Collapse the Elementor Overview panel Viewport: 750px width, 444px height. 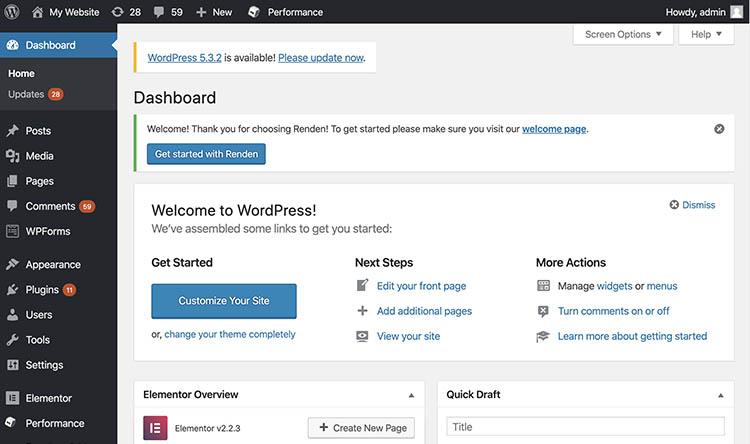(411, 395)
